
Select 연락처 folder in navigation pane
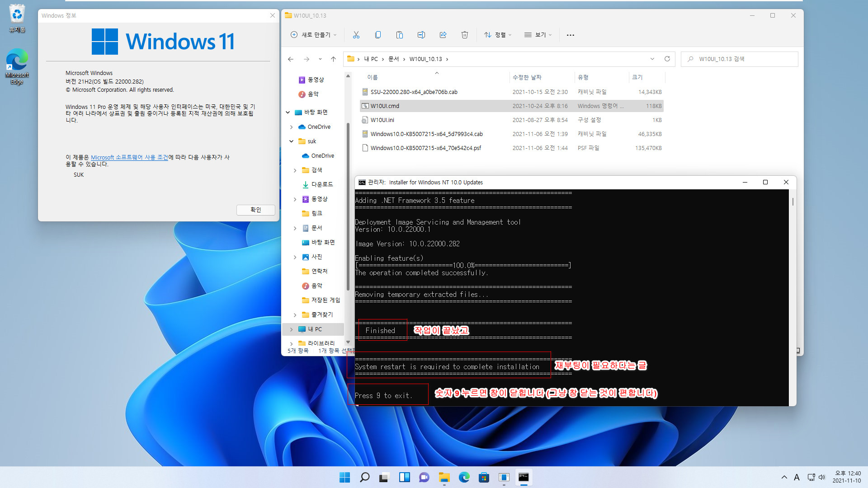click(315, 271)
